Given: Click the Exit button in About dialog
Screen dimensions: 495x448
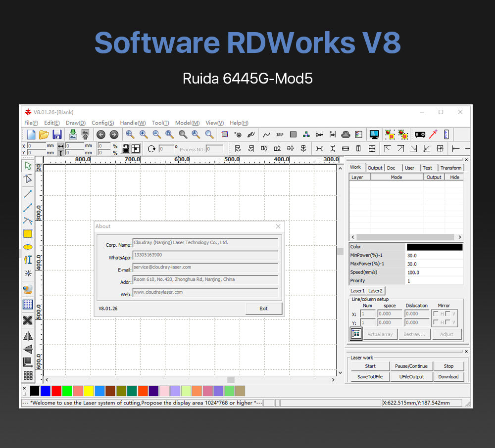Looking at the screenshot, I should click(x=264, y=309).
